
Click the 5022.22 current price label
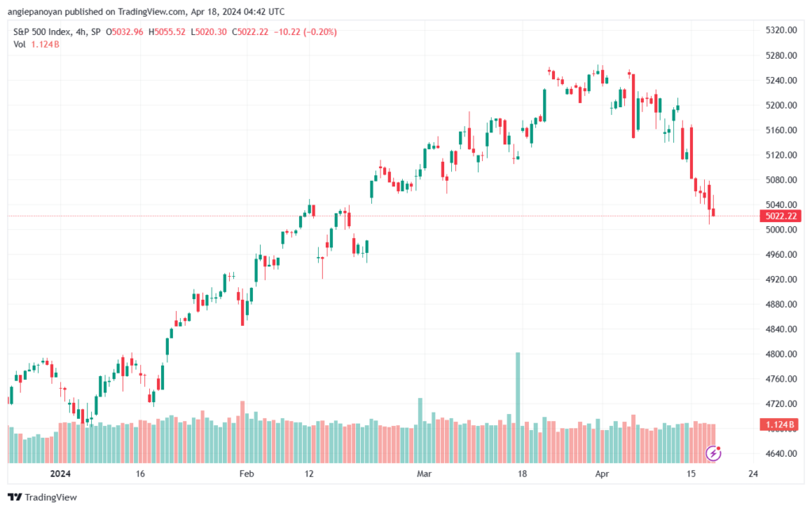[780, 216]
